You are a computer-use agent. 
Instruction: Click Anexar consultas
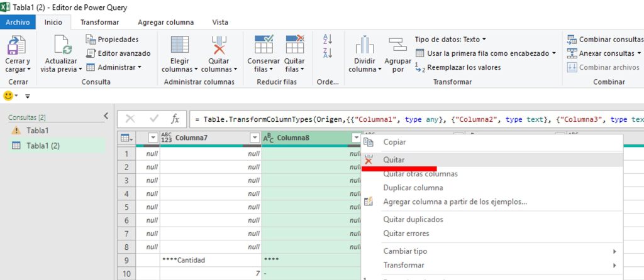[604, 53]
